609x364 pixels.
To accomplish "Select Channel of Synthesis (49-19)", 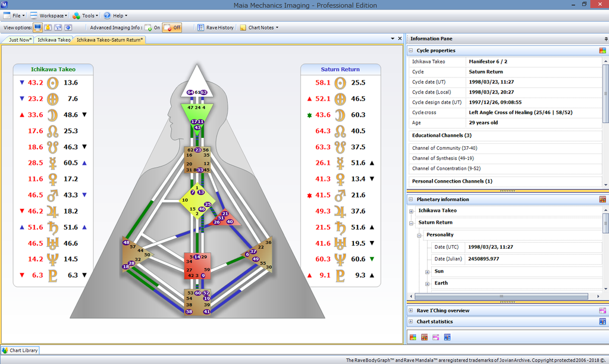I will coord(442,158).
